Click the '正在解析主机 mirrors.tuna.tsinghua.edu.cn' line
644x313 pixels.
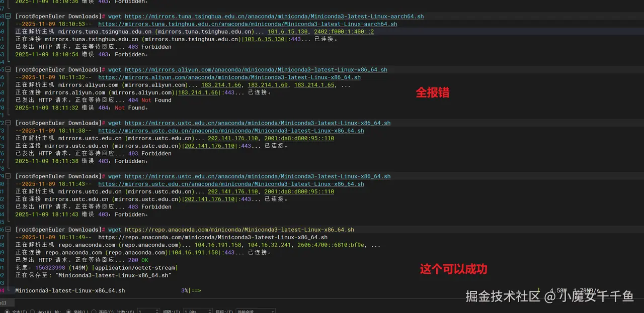tap(195, 32)
